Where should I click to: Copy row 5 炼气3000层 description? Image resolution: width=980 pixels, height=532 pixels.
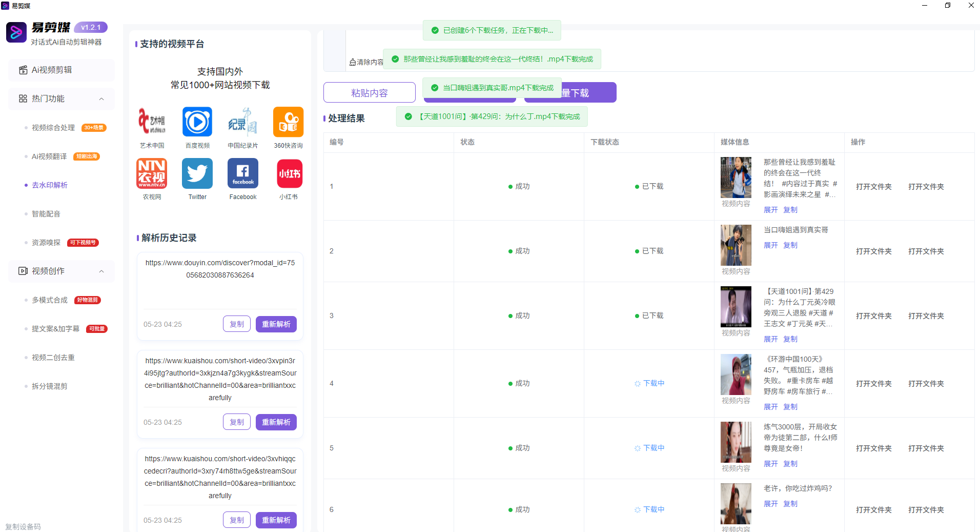790,464
